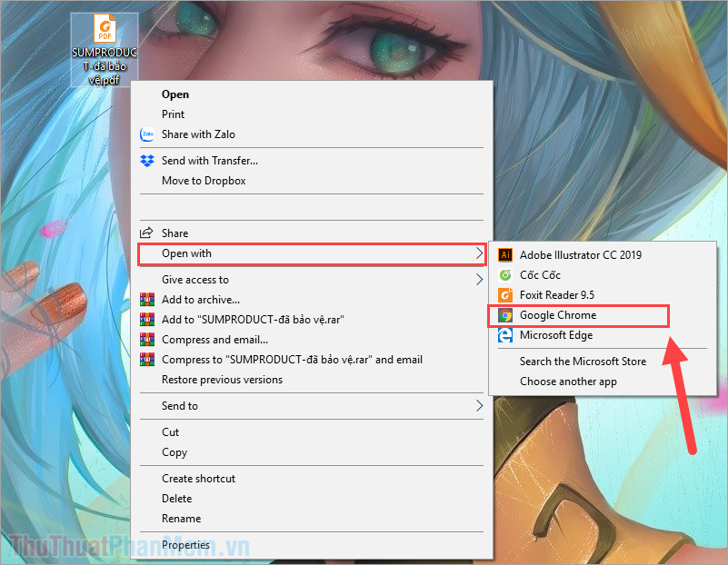The width and height of the screenshot is (728, 565).
Task: Click the WinRAR icon beside Add to archive
Action: 147,300
